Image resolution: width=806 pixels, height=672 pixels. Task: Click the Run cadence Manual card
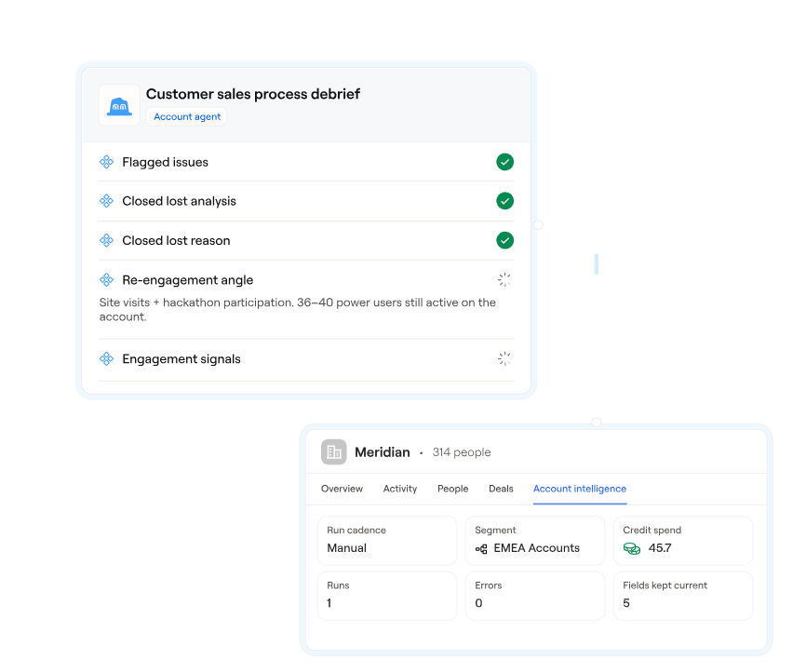[x=387, y=541]
